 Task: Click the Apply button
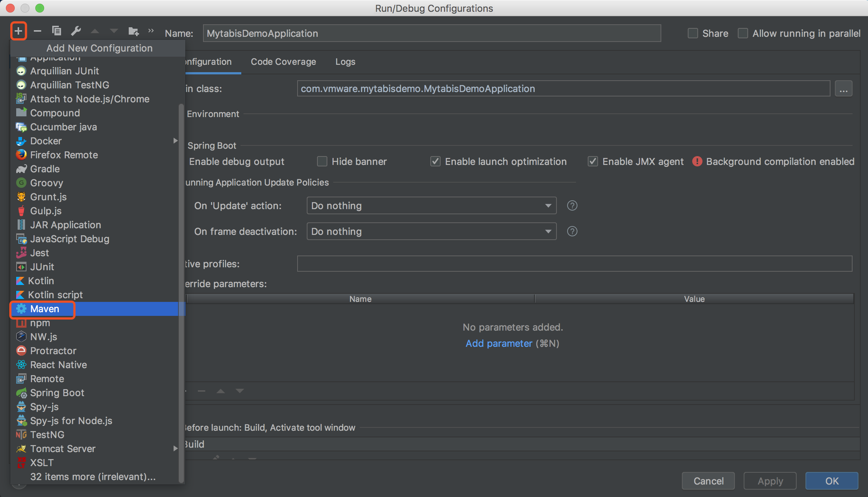[770, 481]
